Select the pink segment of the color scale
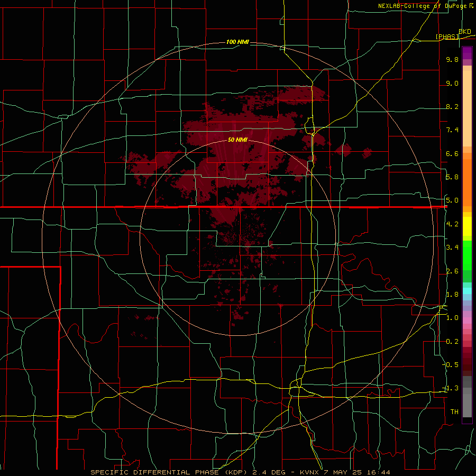The image size is (476, 476). (467, 321)
